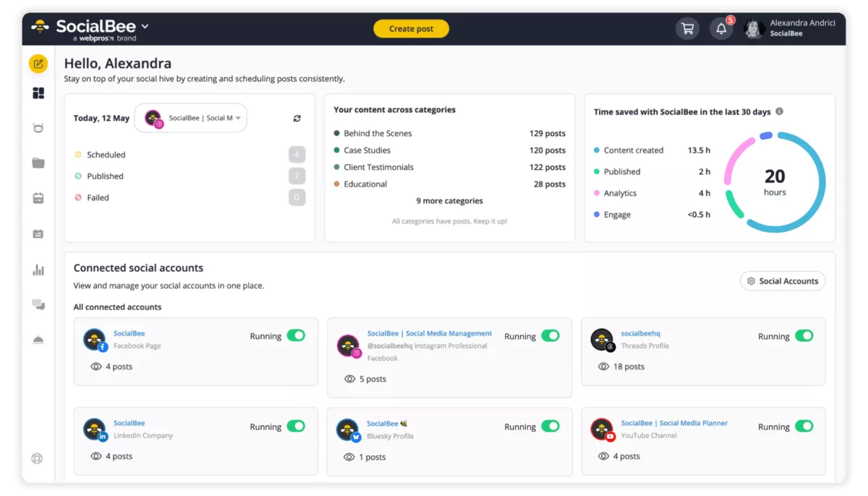Open the second calendar icon, above the bar chart
The width and height of the screenshot is (868, 496).
pyautogui.click(x=38, y=234)
